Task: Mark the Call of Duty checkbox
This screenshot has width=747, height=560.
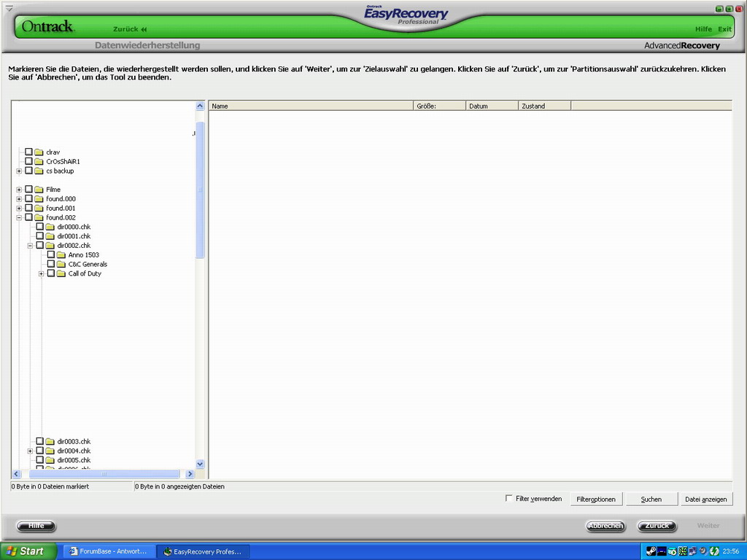Action: tap(50, 273)
